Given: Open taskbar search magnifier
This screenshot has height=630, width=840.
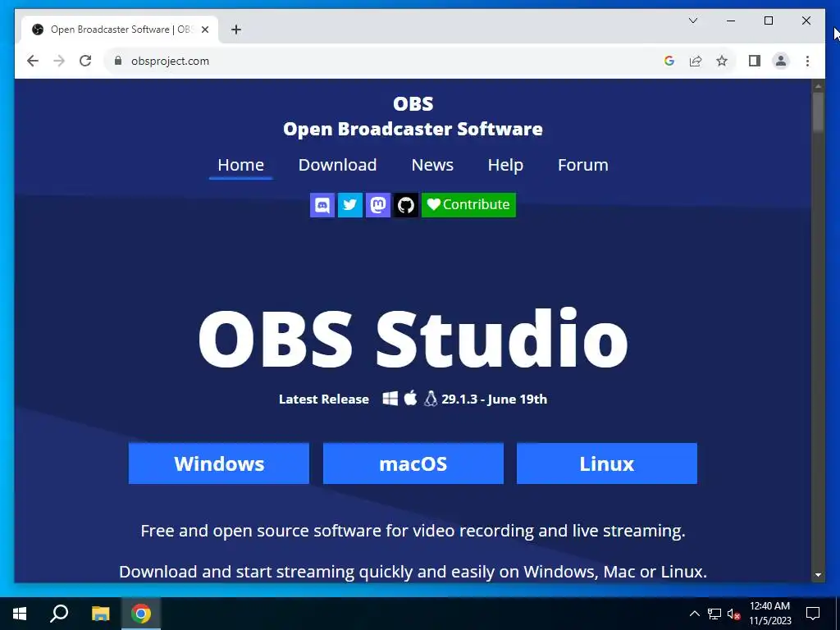Looking at the screenshot, I should (x=59, y=614).
